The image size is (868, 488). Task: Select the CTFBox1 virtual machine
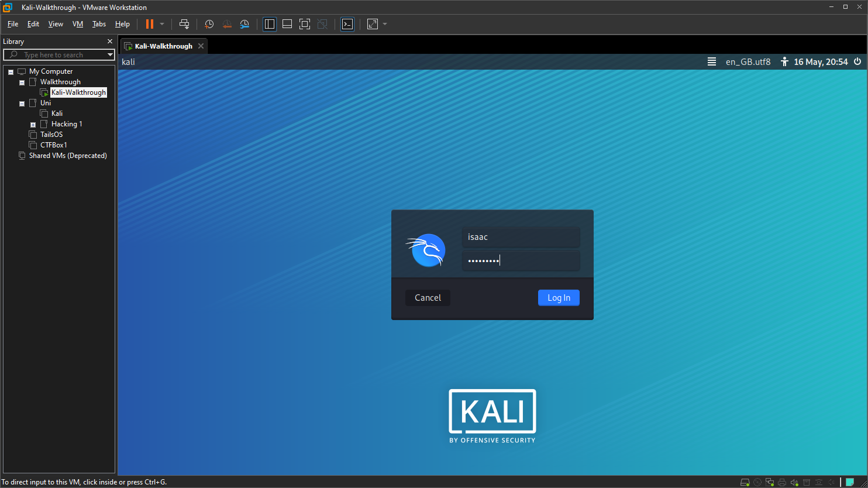coord(54,145)
